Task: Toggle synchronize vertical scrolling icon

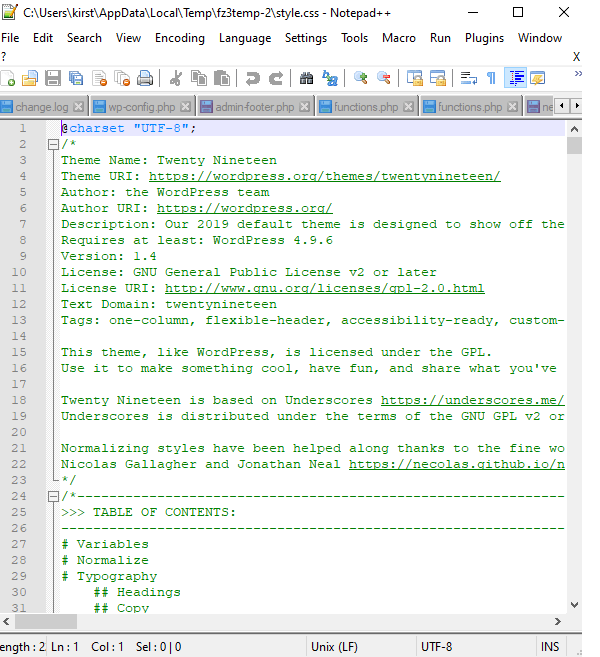Action: (415, 78)
